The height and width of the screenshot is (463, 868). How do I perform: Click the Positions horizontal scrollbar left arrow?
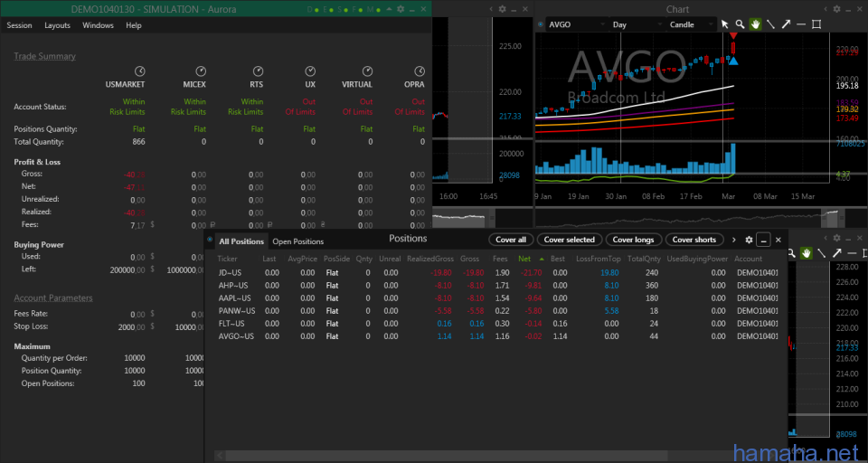click(220, 456)
